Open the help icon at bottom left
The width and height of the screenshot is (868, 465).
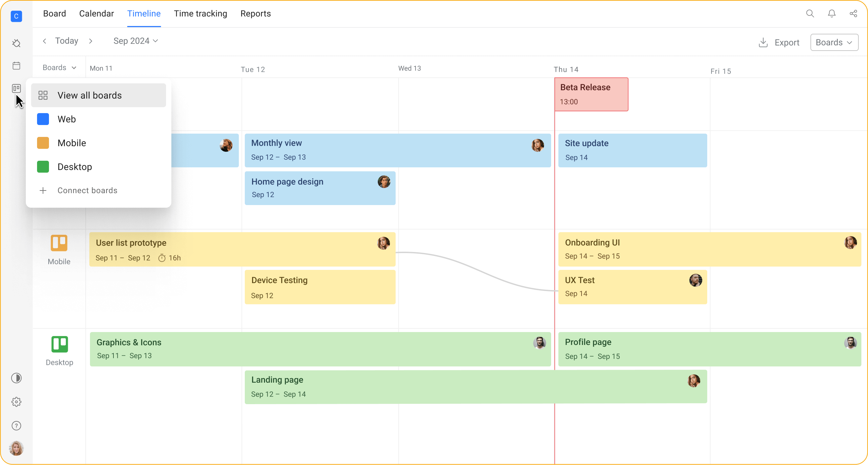[x=16, y=425]
